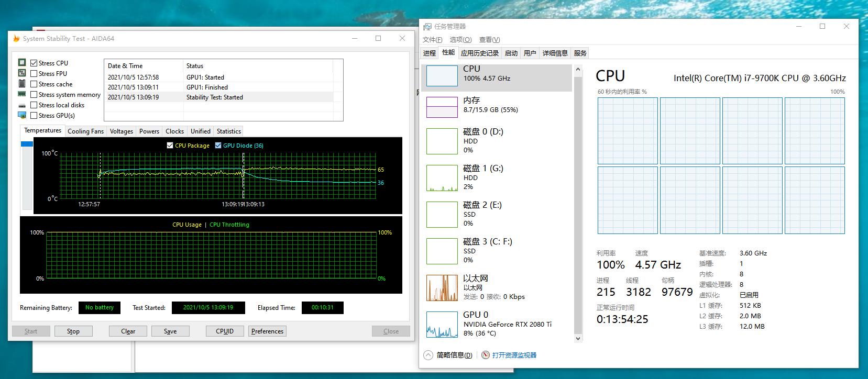Click the 'No battery' field
868x379 pixels.
coord(100,308)
